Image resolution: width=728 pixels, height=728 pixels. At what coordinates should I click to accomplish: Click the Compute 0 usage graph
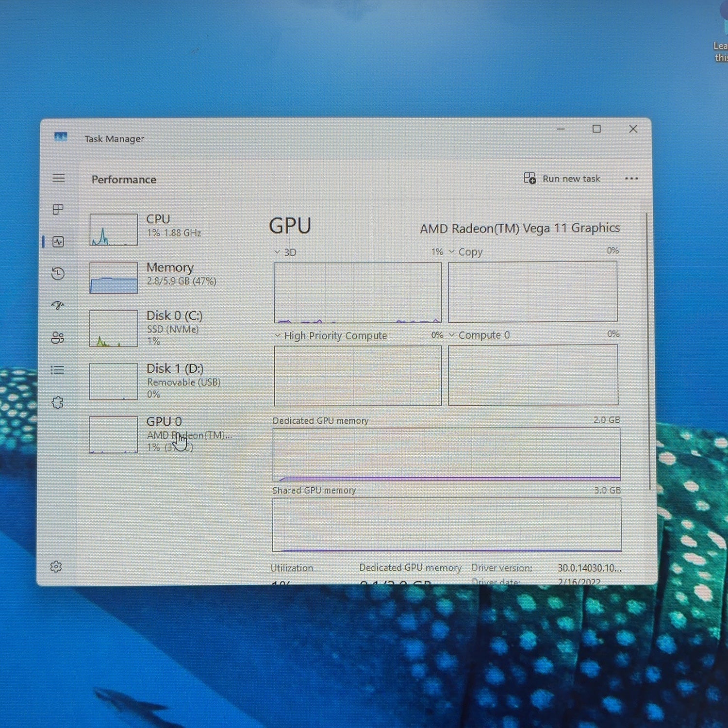533,375
